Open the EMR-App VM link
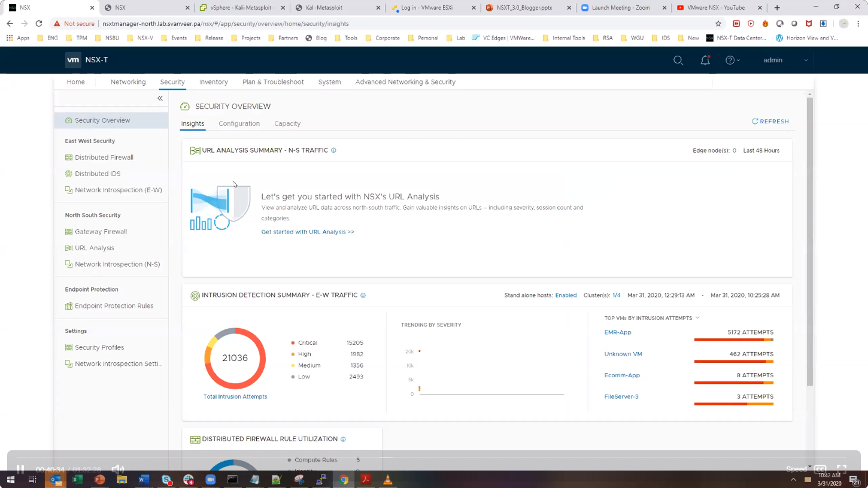 point(618,332)
